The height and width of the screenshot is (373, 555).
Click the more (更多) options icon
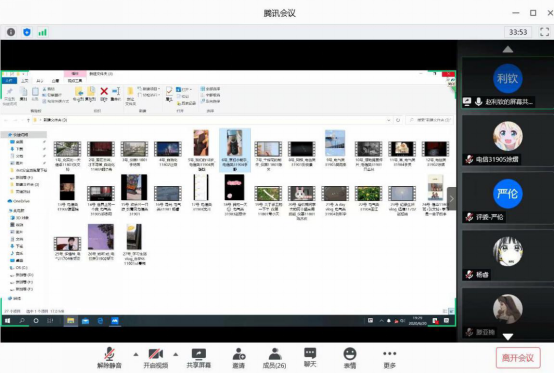pos(389,358)
